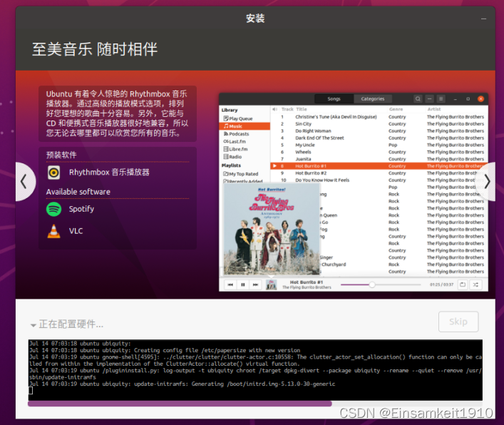
Task: Click the Spotify label text
Action: click(81, 209)
